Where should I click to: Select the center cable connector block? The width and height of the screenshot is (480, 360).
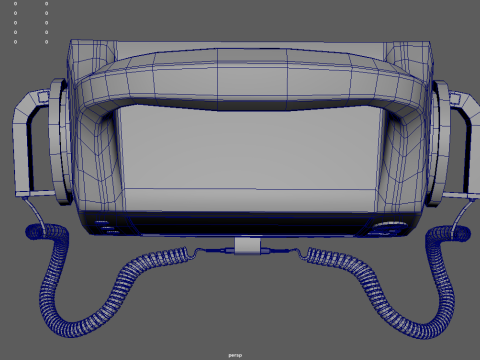247,246
